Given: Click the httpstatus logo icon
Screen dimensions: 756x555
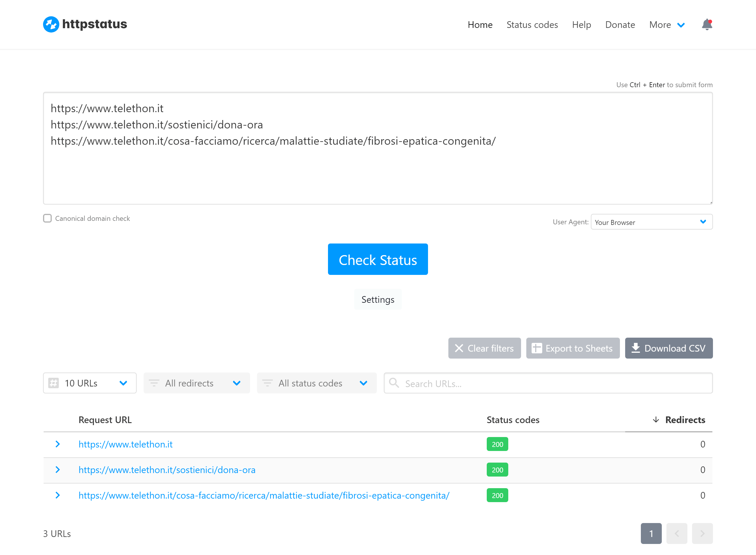Looking at the screenshot, I should [x=51, y=24].
